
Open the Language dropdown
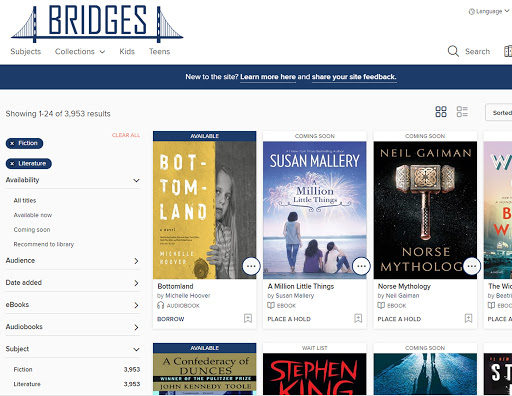point(489,12)
